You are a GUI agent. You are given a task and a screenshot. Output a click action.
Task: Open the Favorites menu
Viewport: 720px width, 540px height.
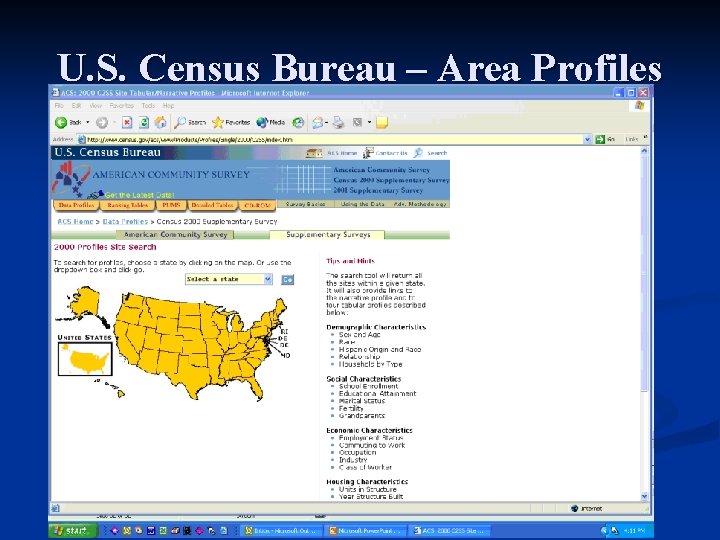coord(121,106)
